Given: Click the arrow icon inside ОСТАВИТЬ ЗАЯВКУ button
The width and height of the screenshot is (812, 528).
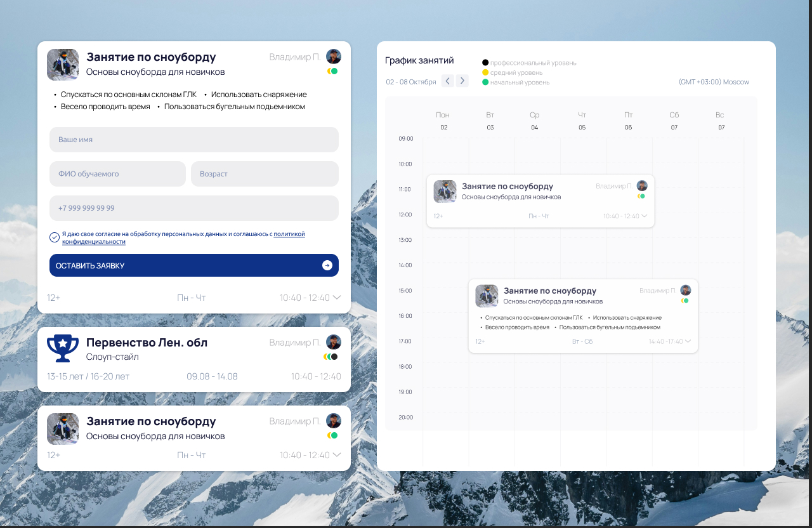Looking at the screenshot, I should (x=327, y=265).
